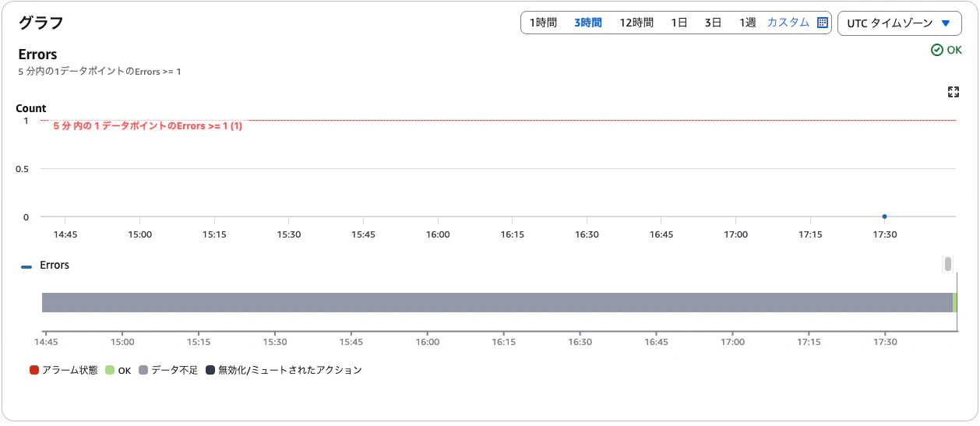Click the green OK status indicator

pos(947,50)
